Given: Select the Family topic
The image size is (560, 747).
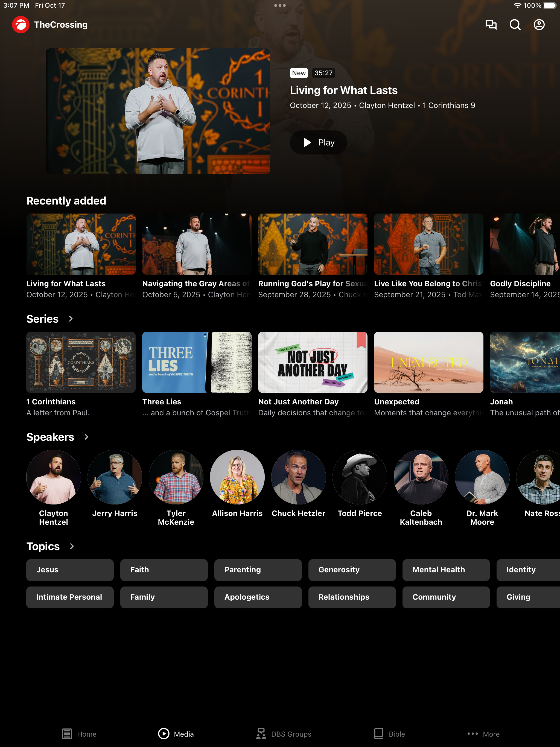Looking at the screenshot, I should click(x=164, y=597).
